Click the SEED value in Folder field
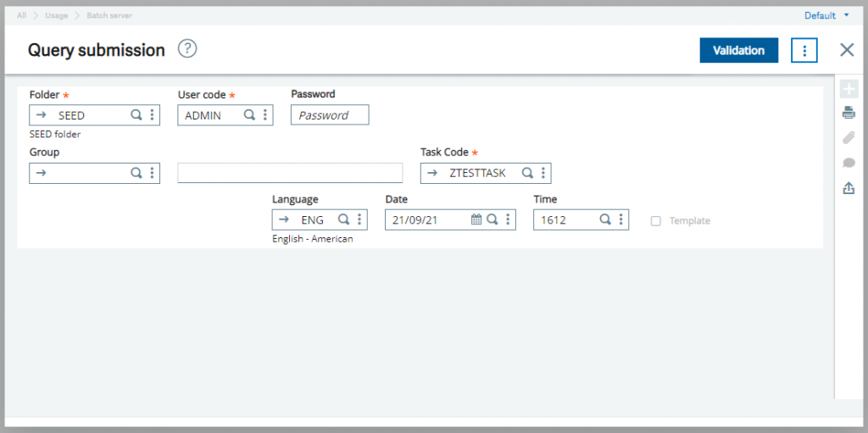The image size is (868, 433). point(71,116)
